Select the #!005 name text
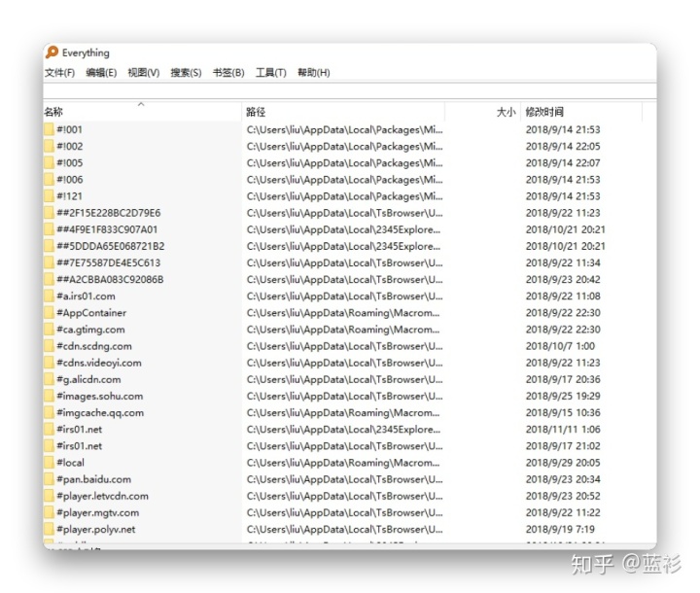The width and height of the screenshot is (700, 593). click(70, 163)
